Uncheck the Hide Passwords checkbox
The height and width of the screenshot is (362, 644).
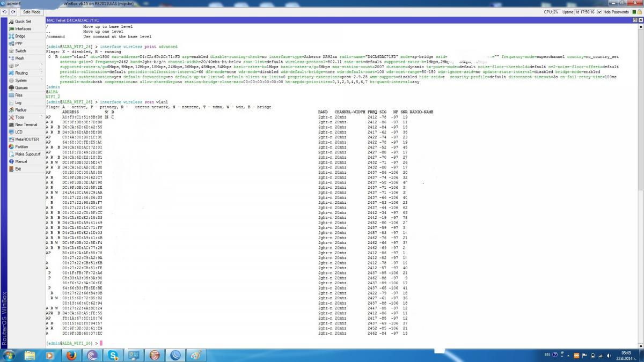coord(600,12)
